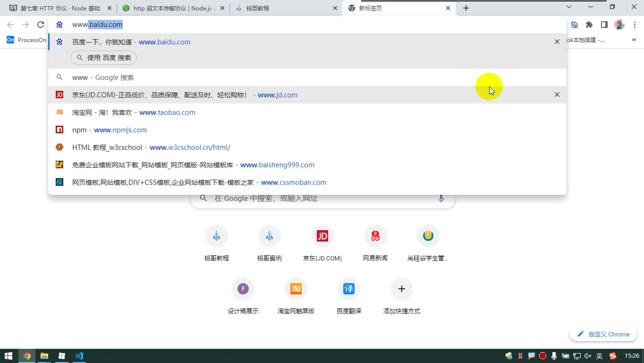Select the www.cssmoban.com suggestion

pos(307,182)
